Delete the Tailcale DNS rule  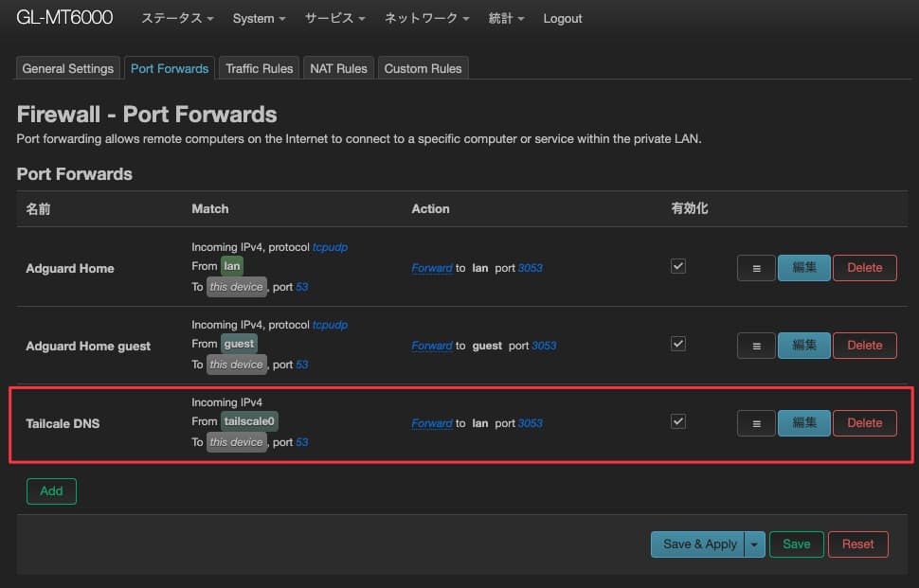864,423
